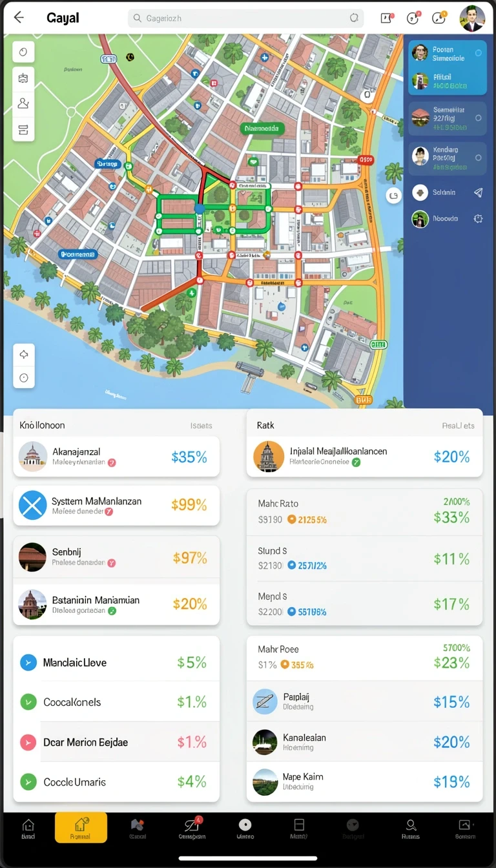Click the blue X icon for System MaManlanzan
The width and height of the screenshot is (496, 868).
(x=32, y=505)
